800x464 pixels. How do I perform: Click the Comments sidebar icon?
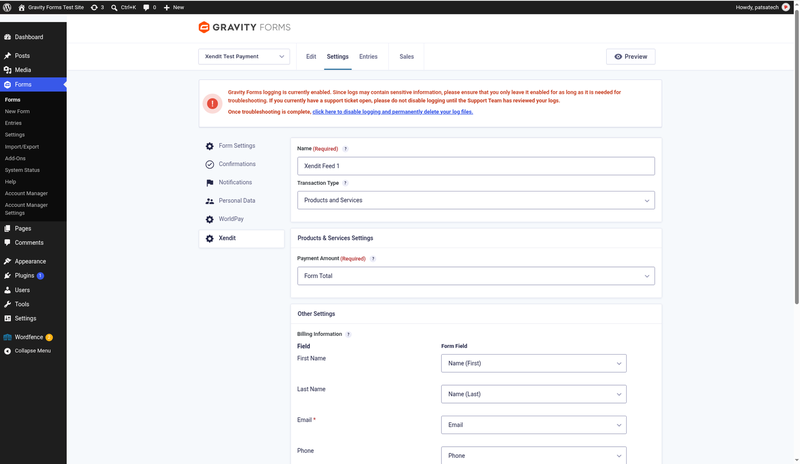(x=8, y=242)
